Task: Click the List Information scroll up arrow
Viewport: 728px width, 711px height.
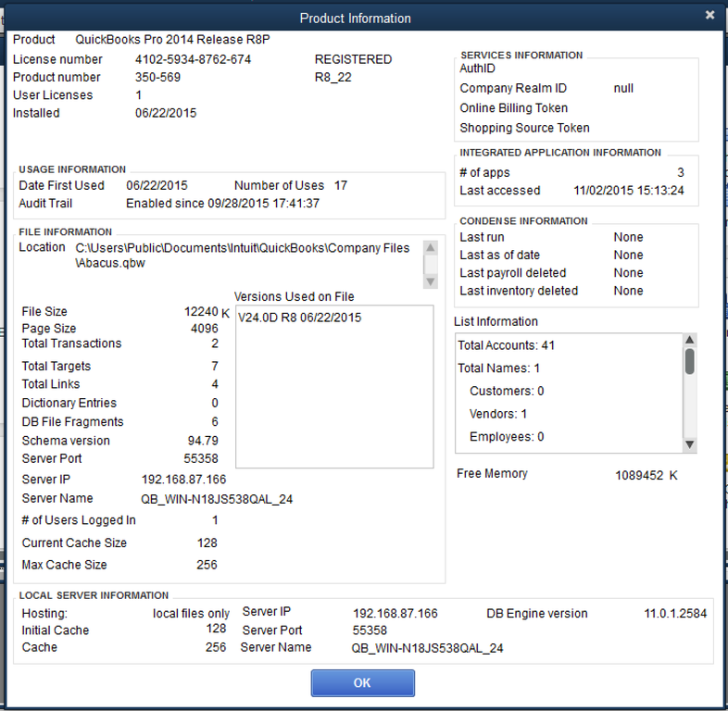Action: click(689, 340)
